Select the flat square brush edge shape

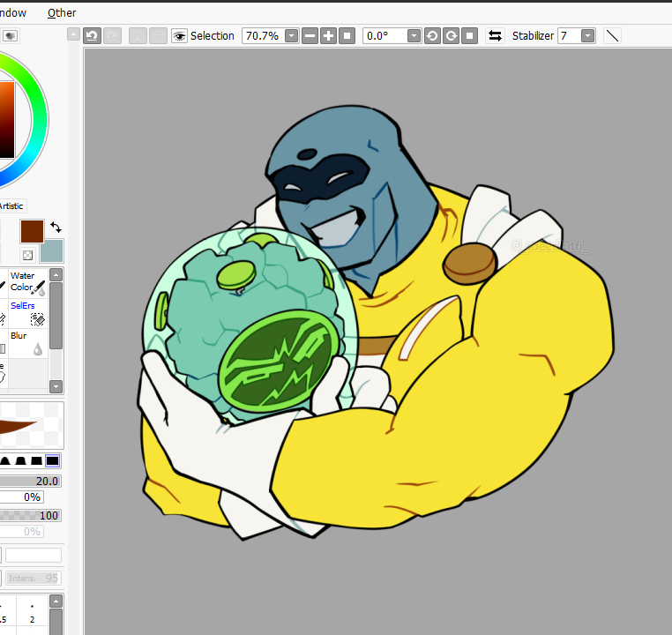point(53,461)
